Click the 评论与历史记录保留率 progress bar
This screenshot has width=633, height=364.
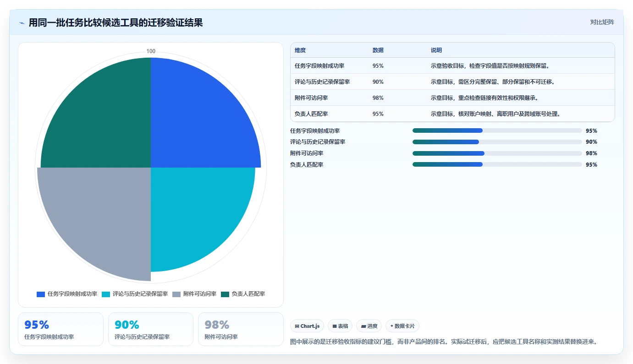tap(497, 142)
